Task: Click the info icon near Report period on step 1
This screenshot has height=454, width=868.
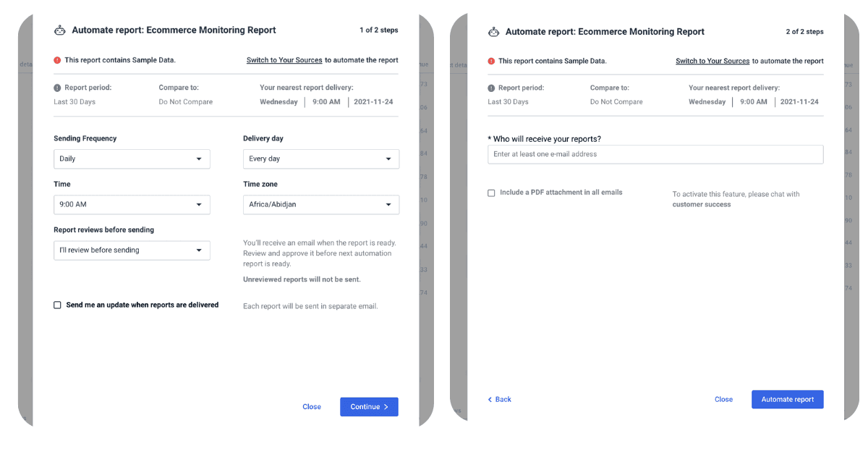Action: point(57,87)
